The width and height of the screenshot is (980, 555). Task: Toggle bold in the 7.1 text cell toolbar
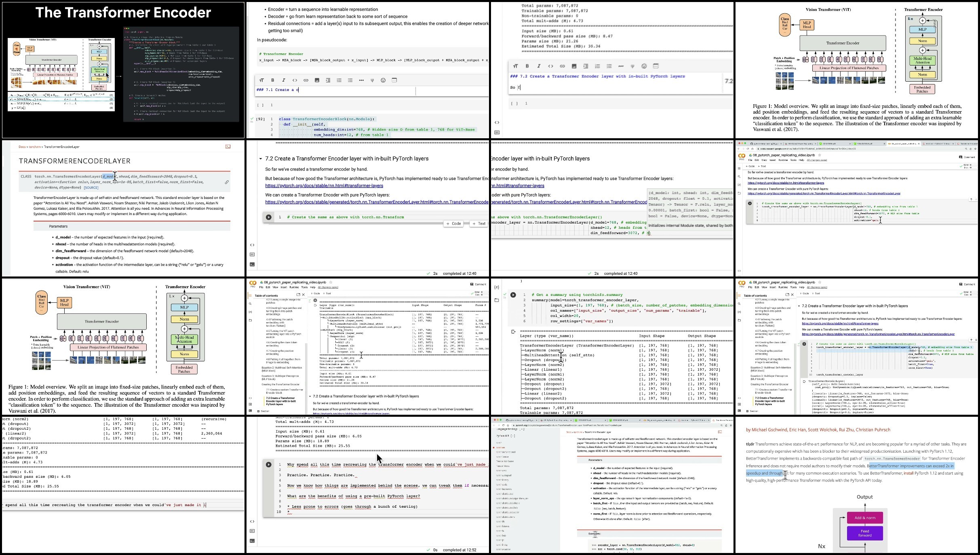click(x=273, y=80)
